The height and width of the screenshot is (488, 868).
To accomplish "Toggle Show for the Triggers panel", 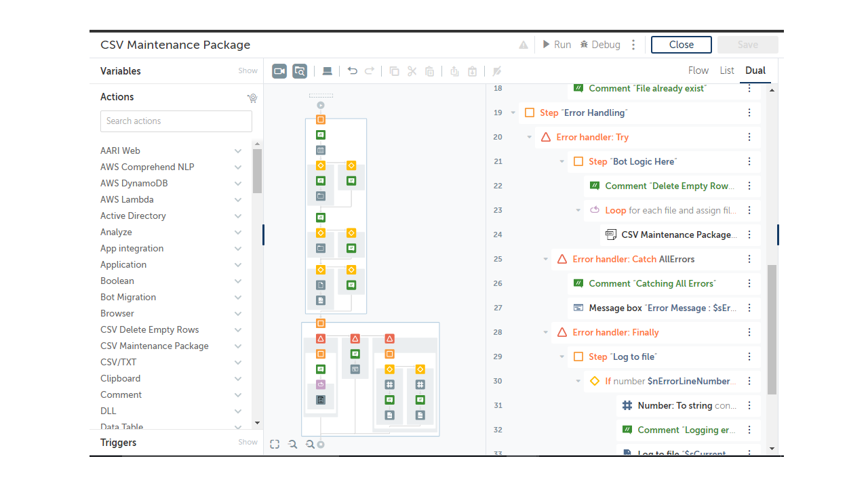I will [248, 443].
